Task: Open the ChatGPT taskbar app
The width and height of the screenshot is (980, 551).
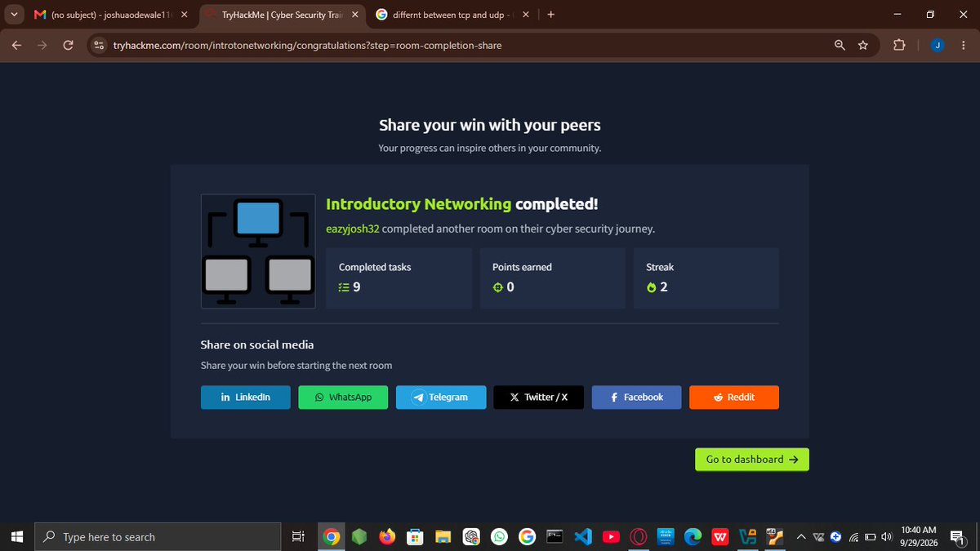Action: (471, 536)
